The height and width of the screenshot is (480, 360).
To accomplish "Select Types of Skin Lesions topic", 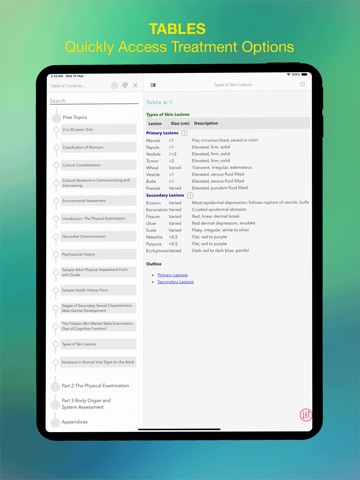I will [98, 344].
